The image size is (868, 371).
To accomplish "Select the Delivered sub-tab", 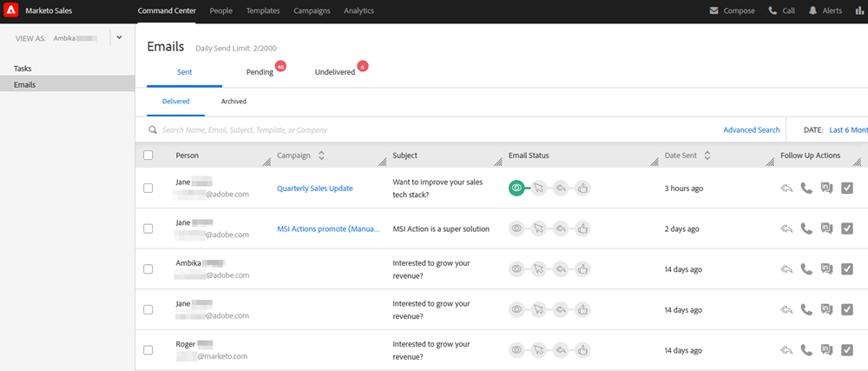I will 175,102.
